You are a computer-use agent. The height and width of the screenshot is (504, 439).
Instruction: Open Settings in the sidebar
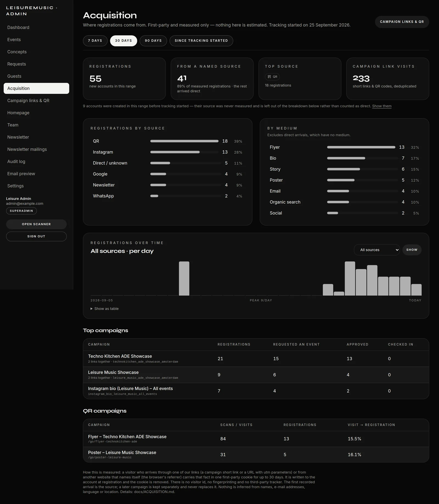coord(36,186)
